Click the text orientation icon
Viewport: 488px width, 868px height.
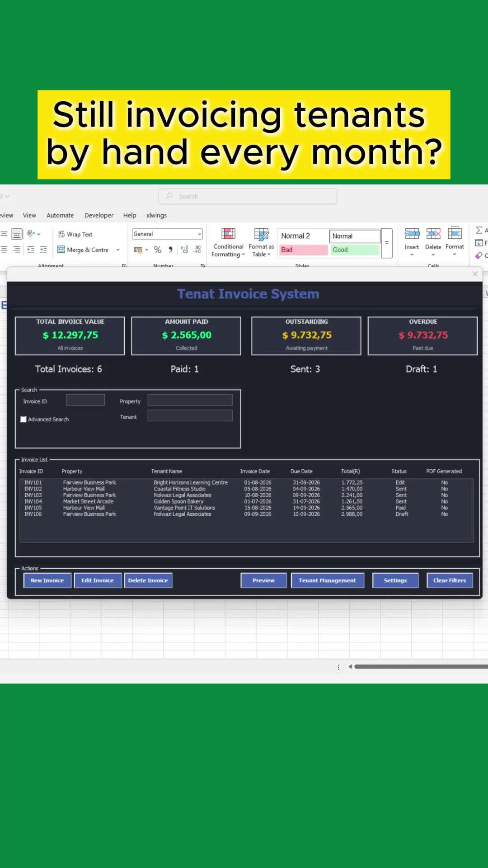[31, 234]
